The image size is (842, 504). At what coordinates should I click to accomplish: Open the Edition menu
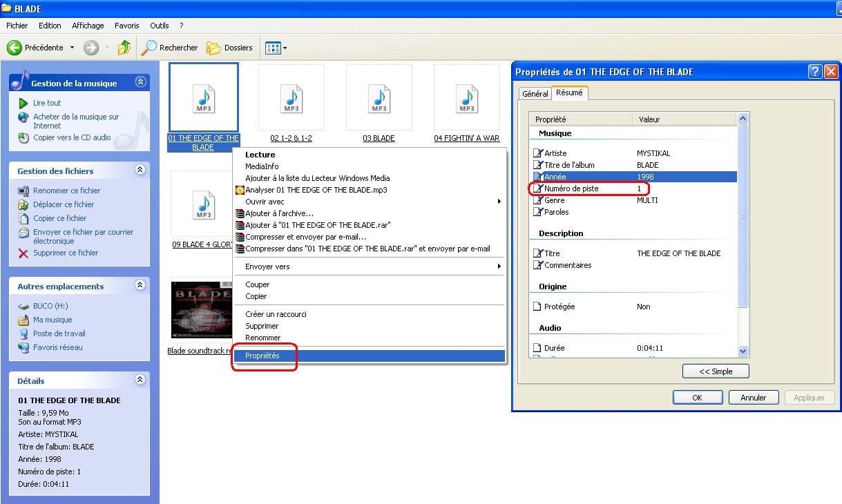point(50,26)
